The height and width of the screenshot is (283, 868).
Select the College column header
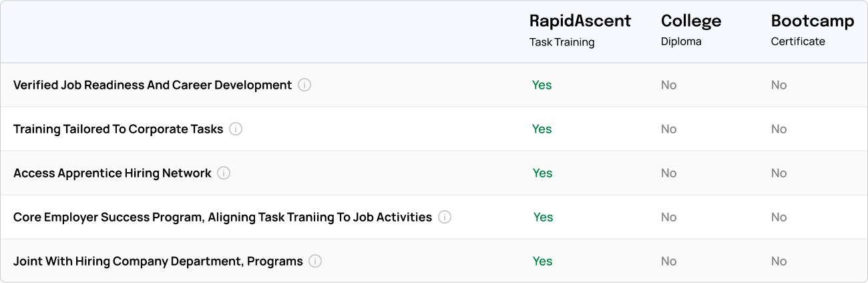[691, 21]
